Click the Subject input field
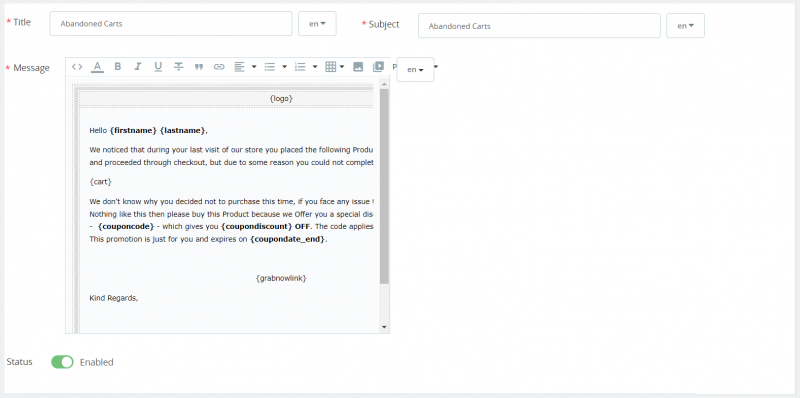 539,26
